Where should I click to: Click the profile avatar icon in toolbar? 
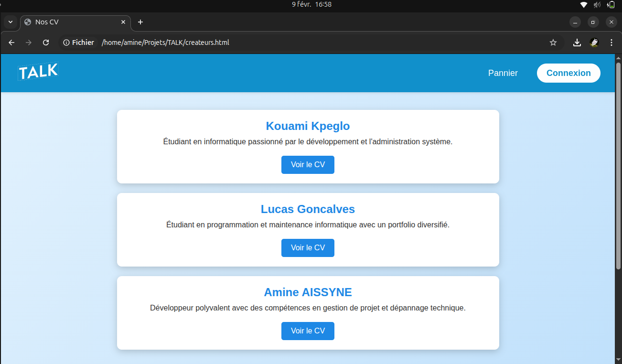point(594,43)
